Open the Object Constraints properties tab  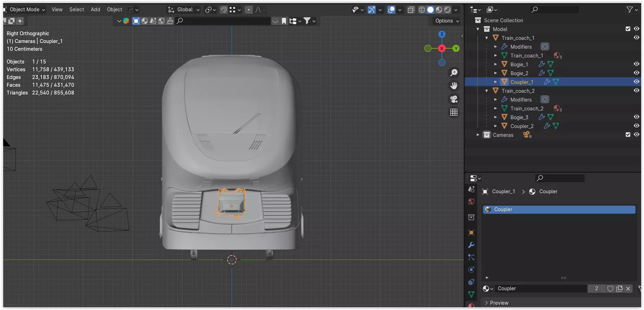(471, 282)
